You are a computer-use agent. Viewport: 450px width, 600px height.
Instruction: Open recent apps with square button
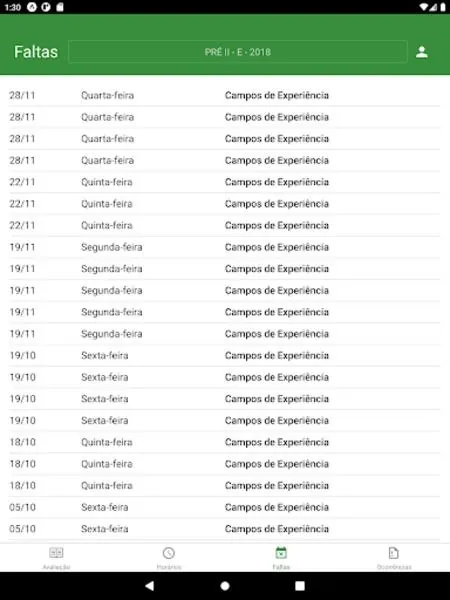pos(300,586)
